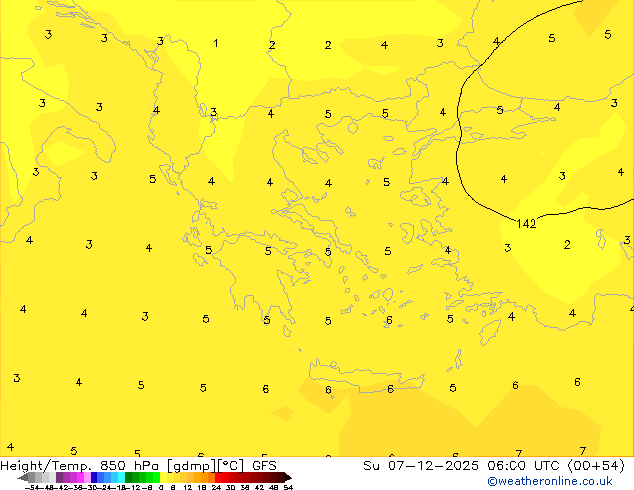
Task: Click the map title 'Height/Temp. 850 hPa'
Action: (x=79, y=466)
